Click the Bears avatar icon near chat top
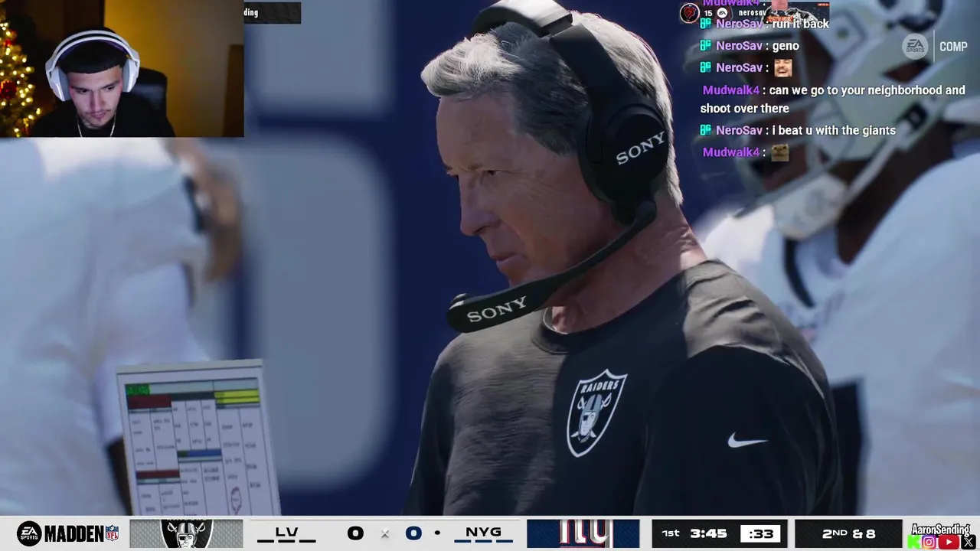980x551 pixels. (x=690, y=13)
